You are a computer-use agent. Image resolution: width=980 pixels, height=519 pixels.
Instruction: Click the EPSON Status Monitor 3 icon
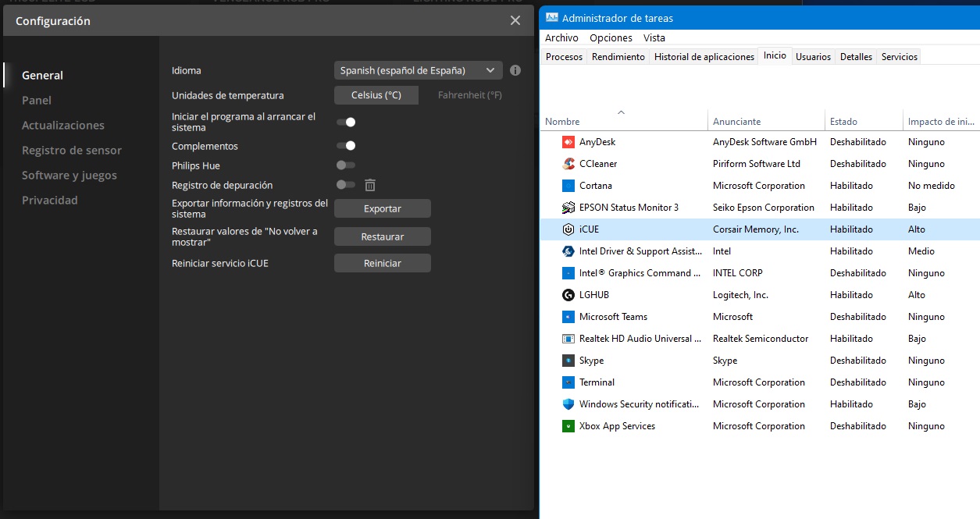[x=568, y=208]
